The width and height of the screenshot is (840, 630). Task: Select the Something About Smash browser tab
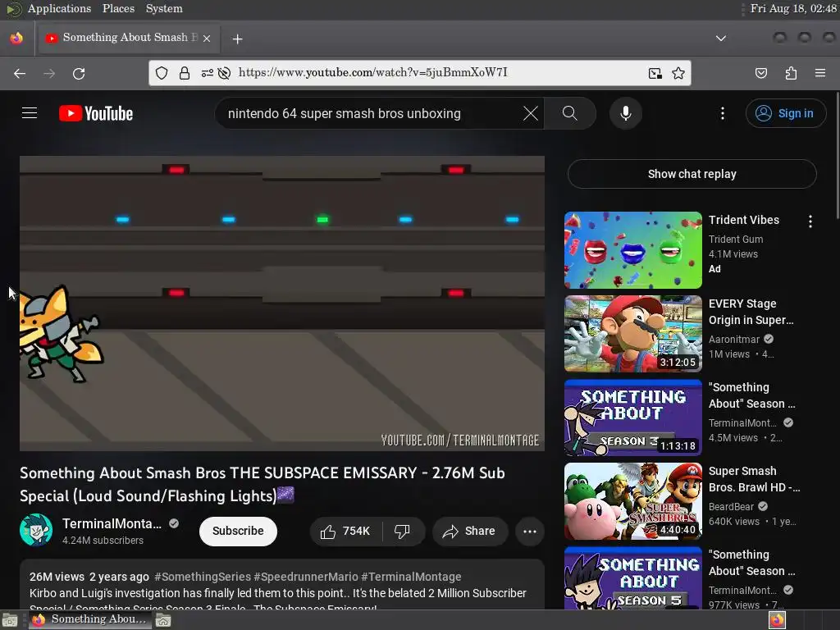(128, 38)
